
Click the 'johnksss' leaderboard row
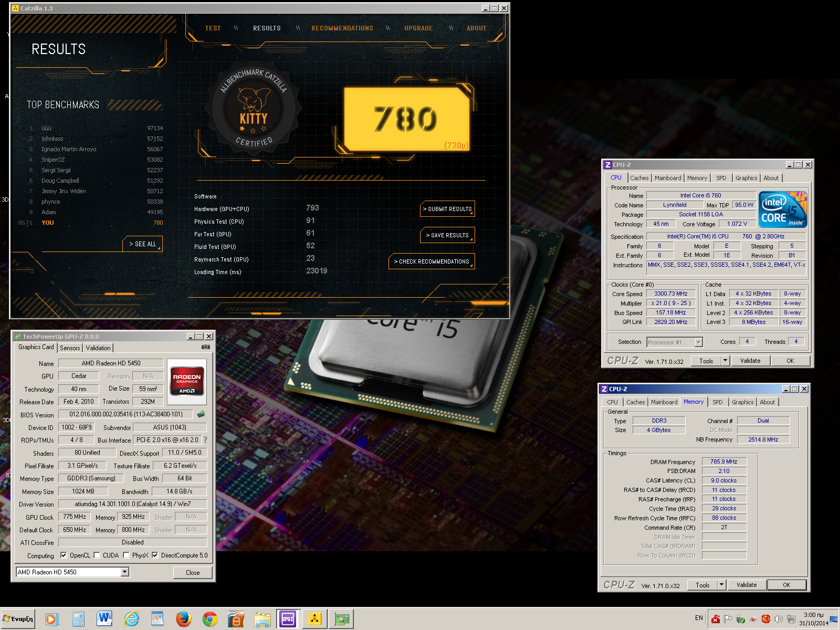96,139
